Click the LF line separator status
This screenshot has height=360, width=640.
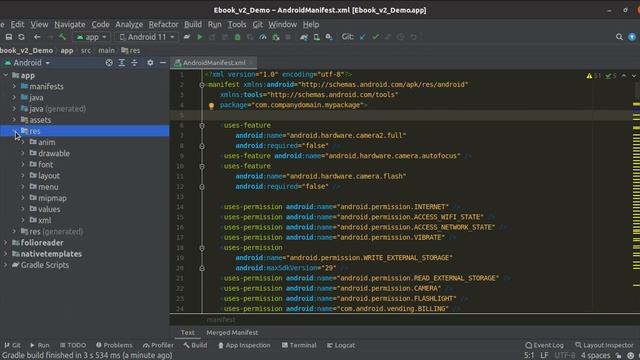click(544, 356)
